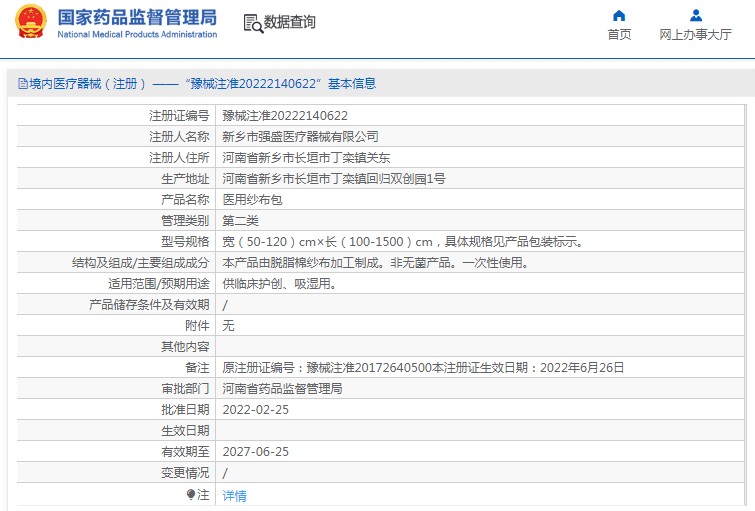Click the 其他内容 row label
This screenshot has width=755, height=511.
(185, 347)
